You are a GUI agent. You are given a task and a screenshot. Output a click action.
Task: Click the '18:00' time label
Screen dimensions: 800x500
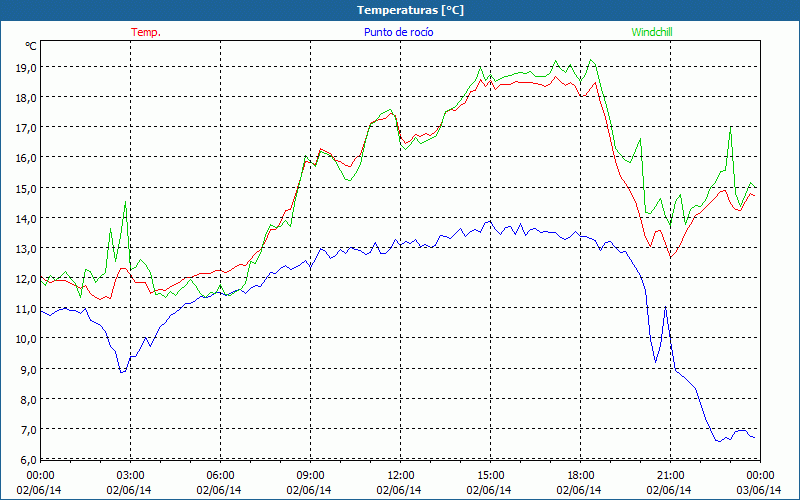579,476
